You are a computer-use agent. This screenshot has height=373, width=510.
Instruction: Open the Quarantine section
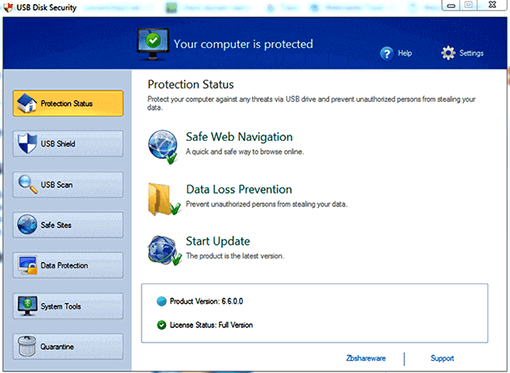[x=68, y=346]
